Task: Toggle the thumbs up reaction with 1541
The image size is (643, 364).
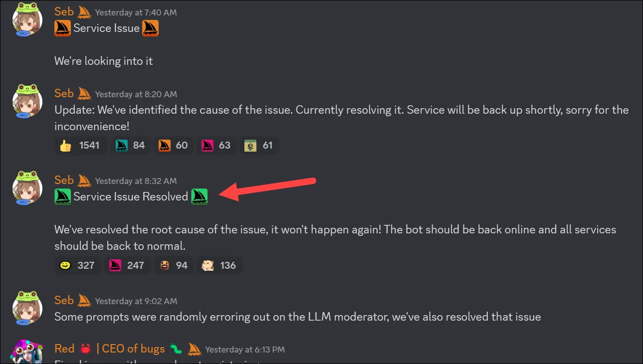Action: [80, 146]
